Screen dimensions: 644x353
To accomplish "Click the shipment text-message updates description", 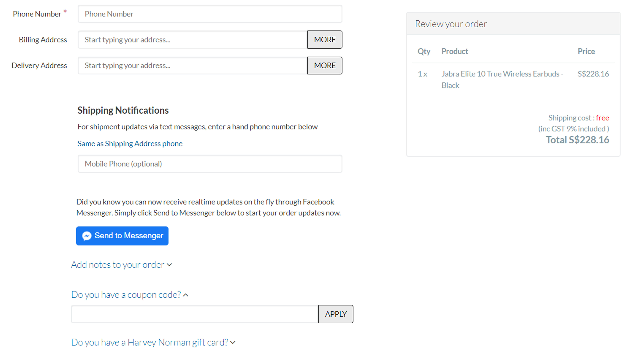I will coord(198,127).
